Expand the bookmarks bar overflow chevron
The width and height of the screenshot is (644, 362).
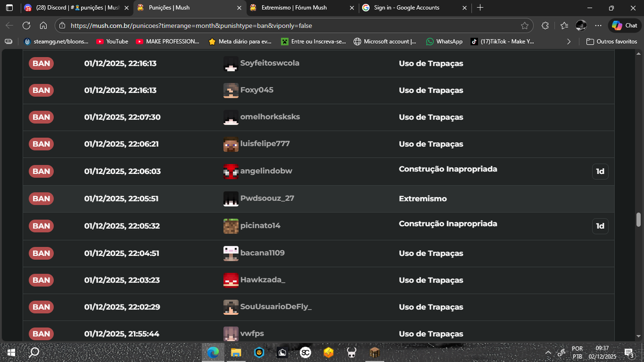(569, 42)
